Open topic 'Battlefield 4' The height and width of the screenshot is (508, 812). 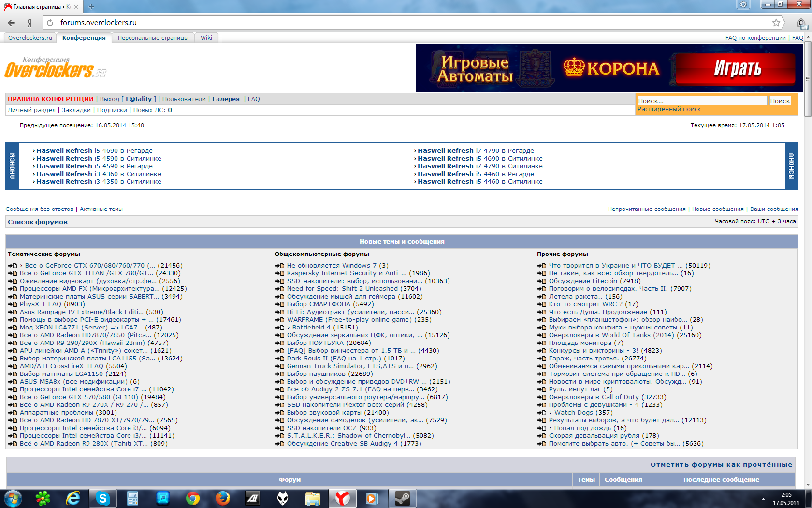[x=311, y=328]
